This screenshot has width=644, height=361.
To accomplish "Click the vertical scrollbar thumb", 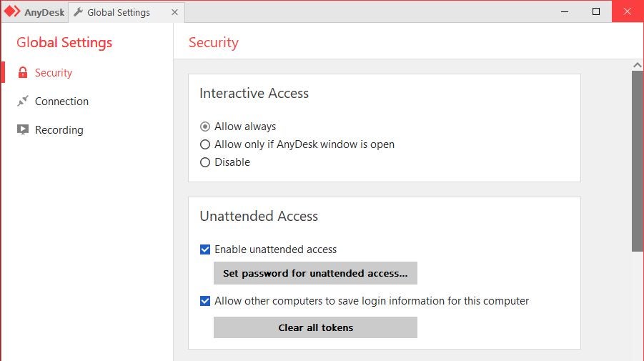I will click(638, 161).
